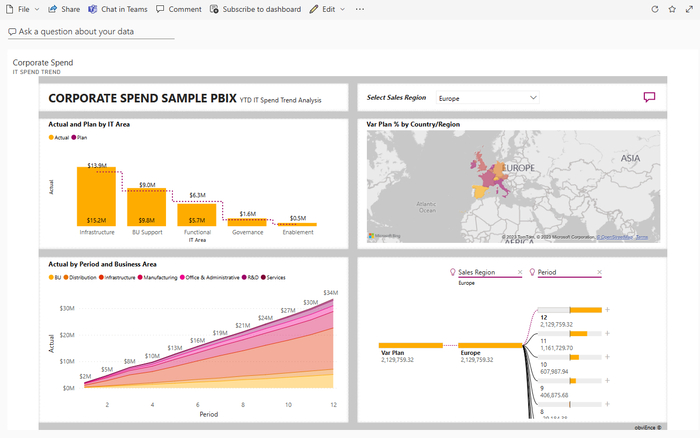Click the purple comment bubble icon
This screenshot has width=700, height=438.
pos(649,97)
